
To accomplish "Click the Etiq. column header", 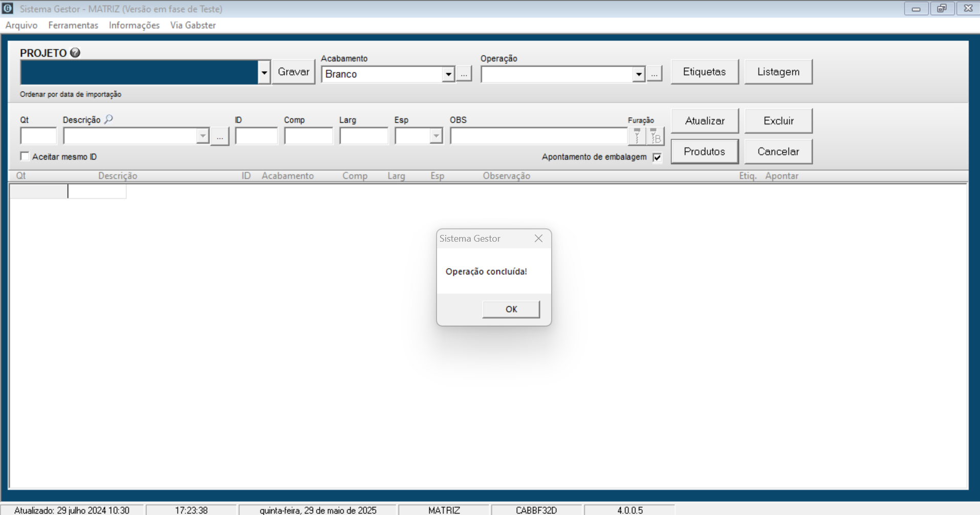I will tap(748, 176).
